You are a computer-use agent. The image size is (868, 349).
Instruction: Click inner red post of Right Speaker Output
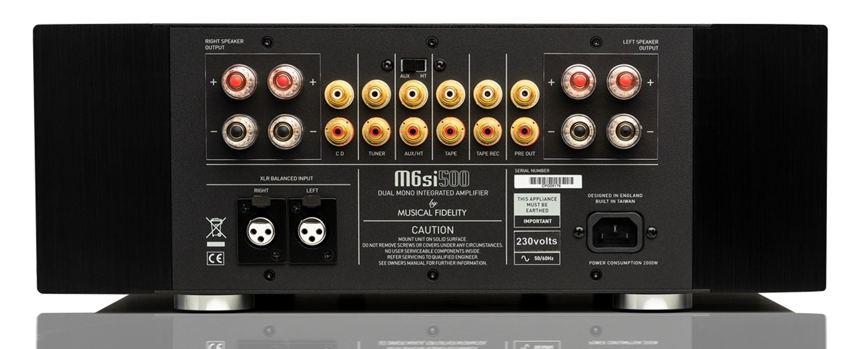coord(285,82)
